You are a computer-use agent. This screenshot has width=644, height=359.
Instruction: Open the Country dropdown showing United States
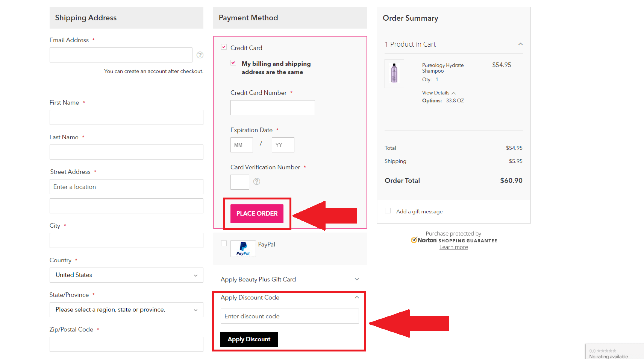click(x=126, y=275)
